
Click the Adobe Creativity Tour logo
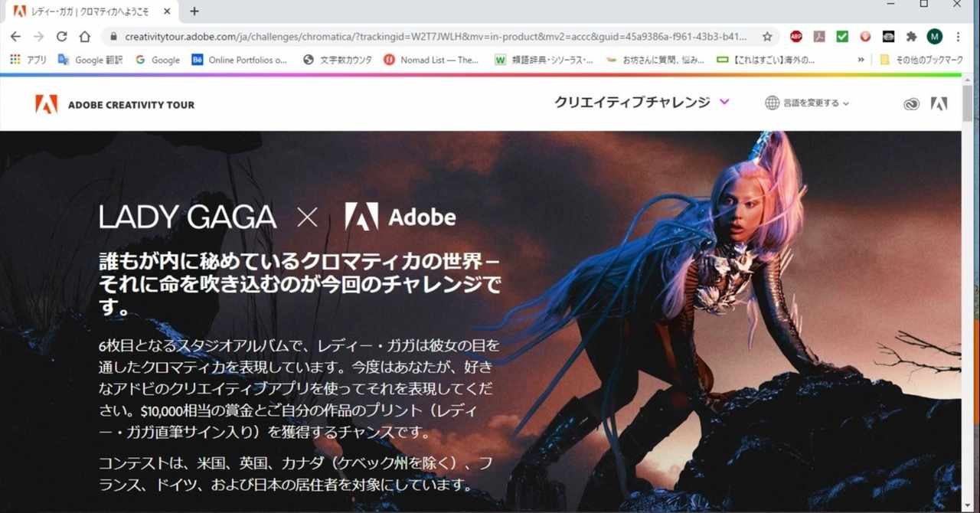[x=115, y=104]
